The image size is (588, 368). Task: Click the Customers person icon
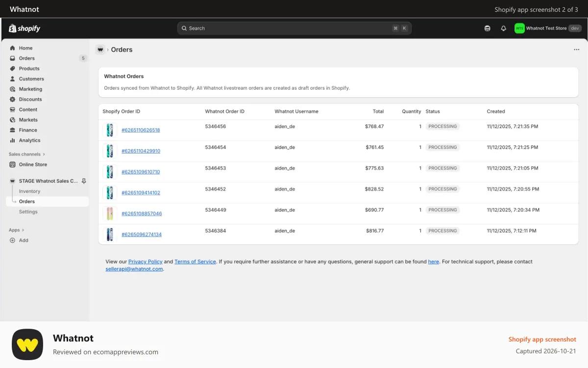13,79
